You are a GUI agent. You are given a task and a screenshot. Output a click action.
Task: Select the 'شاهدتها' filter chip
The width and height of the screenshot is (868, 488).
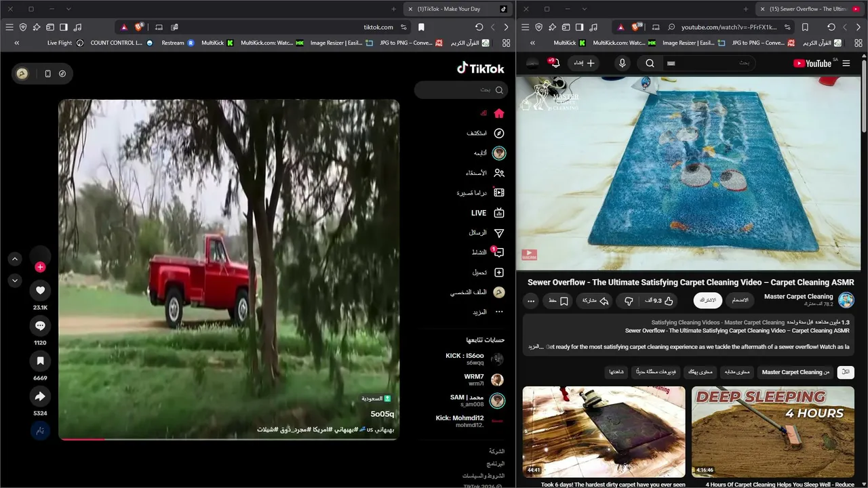[x=616, y=372]
